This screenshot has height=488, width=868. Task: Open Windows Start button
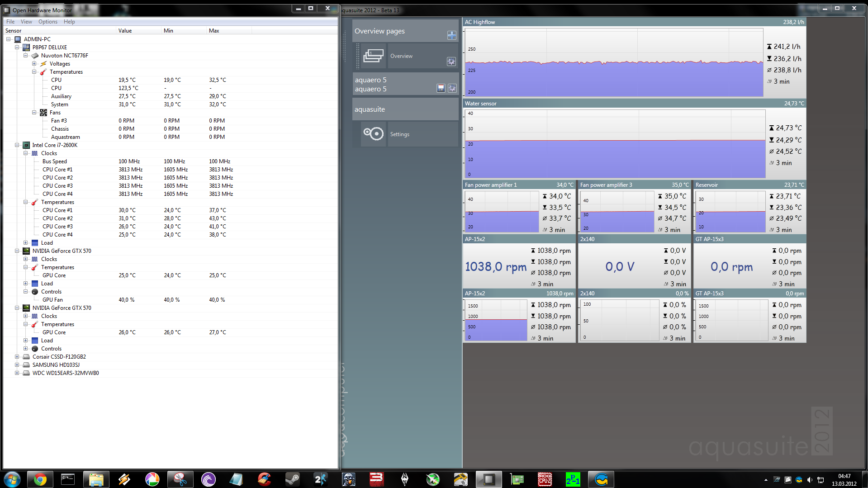[x=12, y=479]
